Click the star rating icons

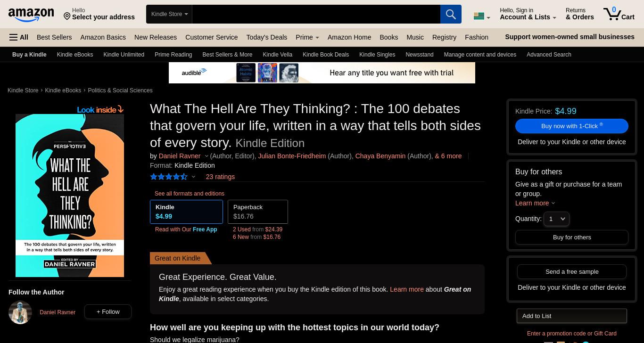(169, 177)
